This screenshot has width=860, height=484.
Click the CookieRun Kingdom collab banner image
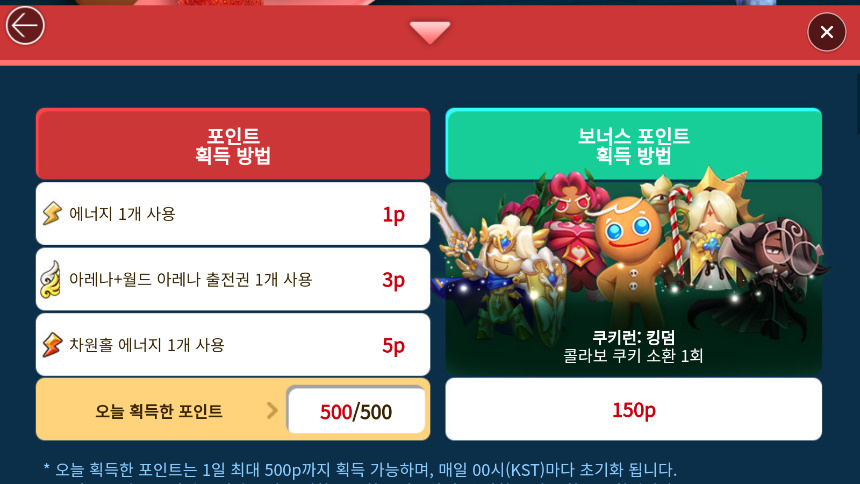[633, 279]
